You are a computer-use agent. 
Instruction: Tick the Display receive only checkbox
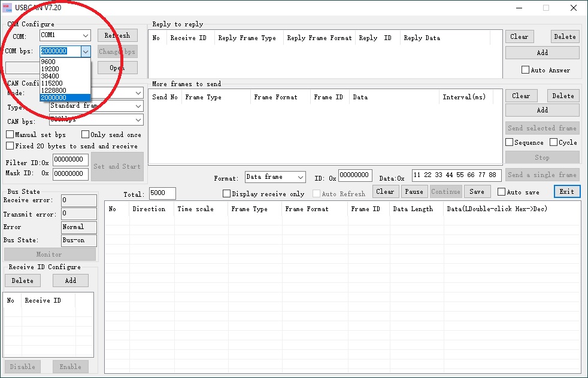[226, 194]
